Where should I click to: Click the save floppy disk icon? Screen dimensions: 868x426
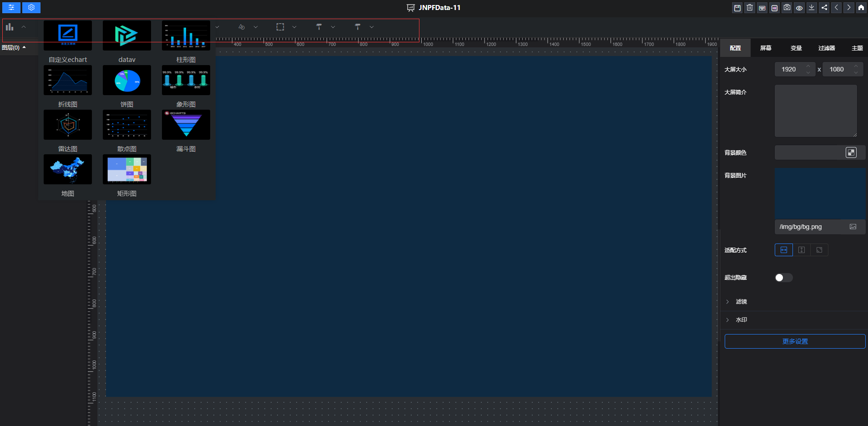point(737,8)
